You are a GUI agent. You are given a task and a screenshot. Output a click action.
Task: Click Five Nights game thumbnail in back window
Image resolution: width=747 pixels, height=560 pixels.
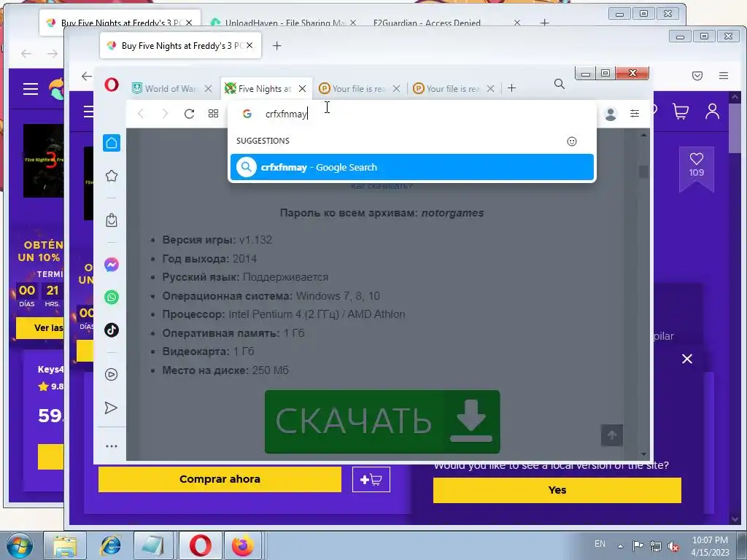click(43, 160)
